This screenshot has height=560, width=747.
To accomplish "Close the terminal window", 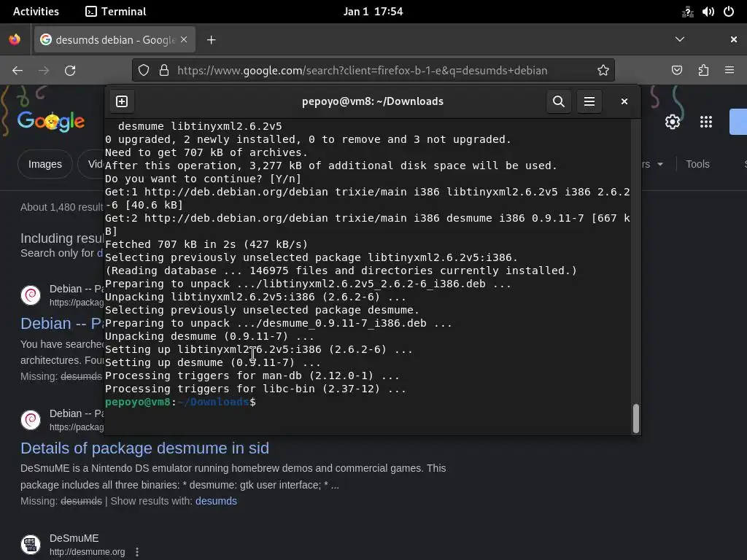I will coord(624,101).
